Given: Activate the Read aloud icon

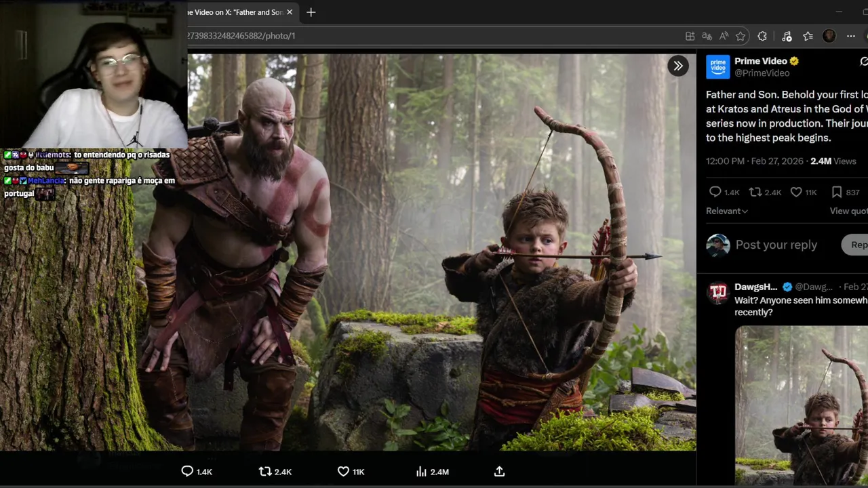Looking at the screenshot, I should coord(724,36).
